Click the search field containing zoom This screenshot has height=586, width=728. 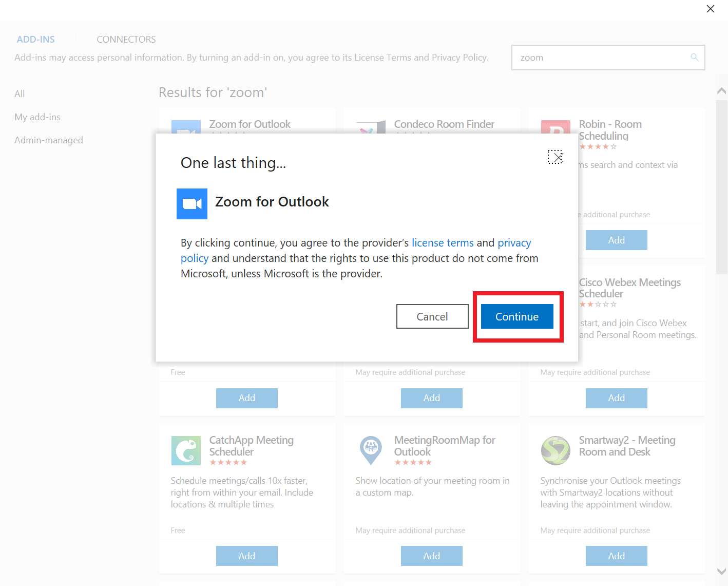pos(608,58)
